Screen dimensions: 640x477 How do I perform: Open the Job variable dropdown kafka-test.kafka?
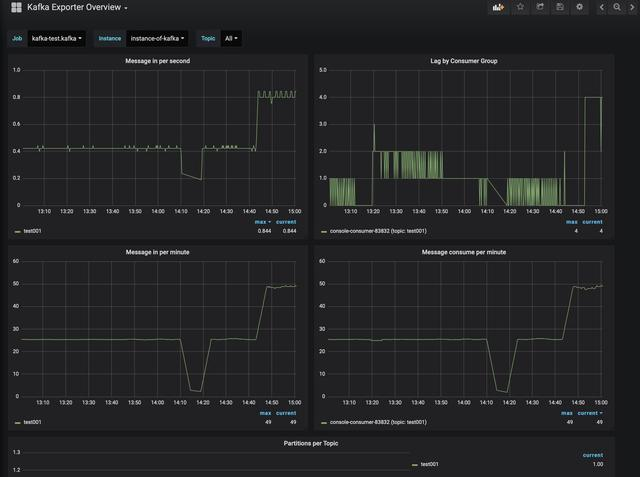57,38
